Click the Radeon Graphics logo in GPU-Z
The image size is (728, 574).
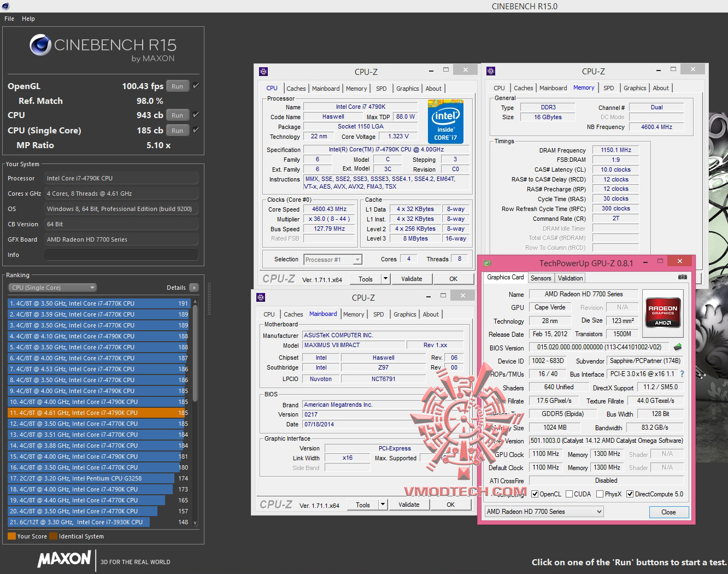coord(662,313)
